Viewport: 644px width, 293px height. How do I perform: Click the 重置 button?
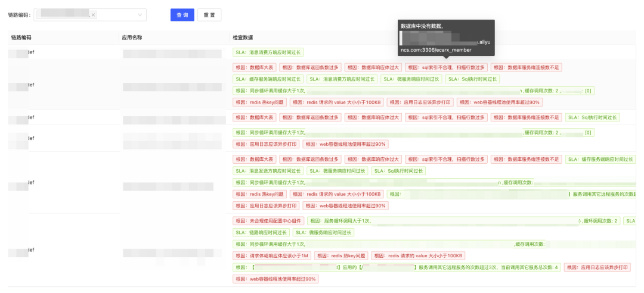coord(209,15)
